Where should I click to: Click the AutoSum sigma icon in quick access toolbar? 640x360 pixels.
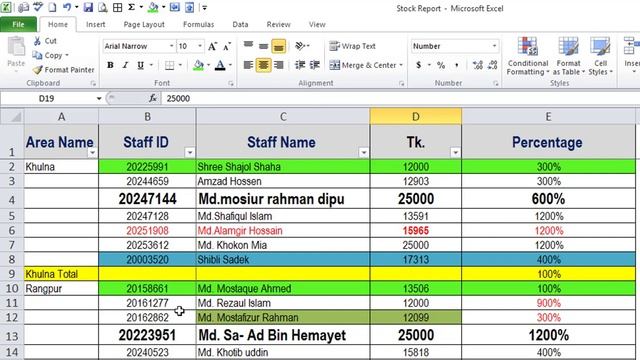pos(131,7)
